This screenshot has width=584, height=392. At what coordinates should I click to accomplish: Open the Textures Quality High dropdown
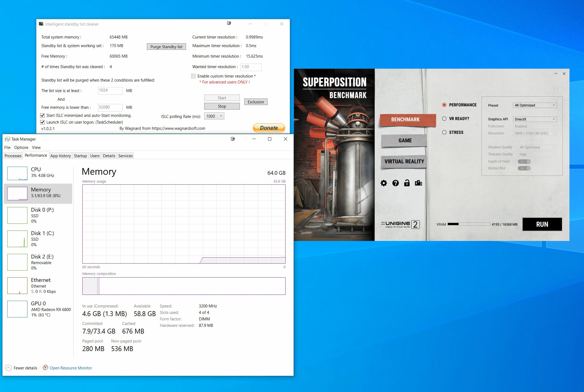(x=537, y=154)
